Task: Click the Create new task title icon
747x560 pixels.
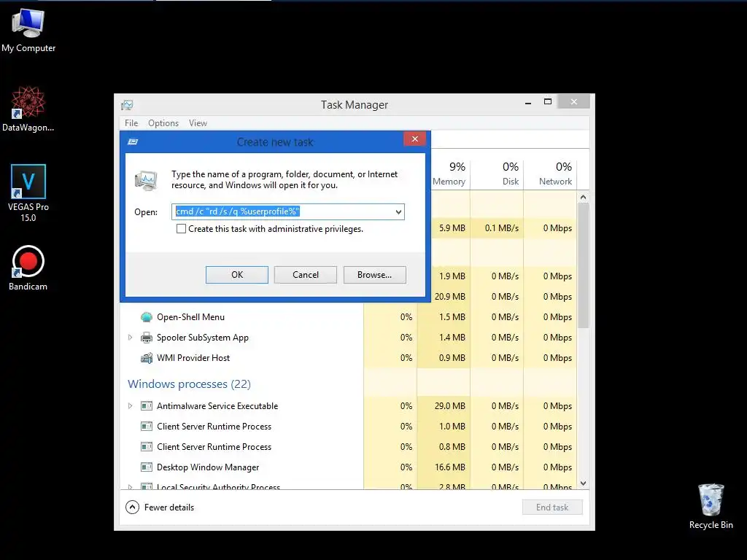Action: (133, 142)
